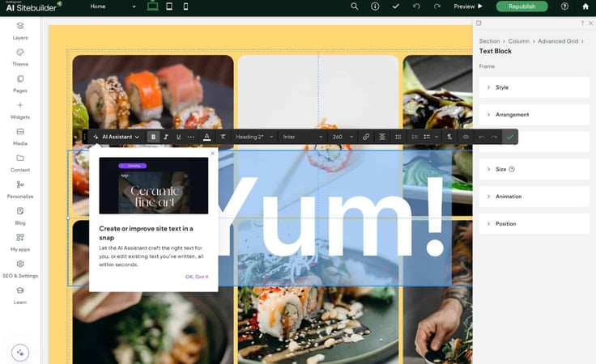
Task: Open list options dropdown arrow
Action: (436, 137)
